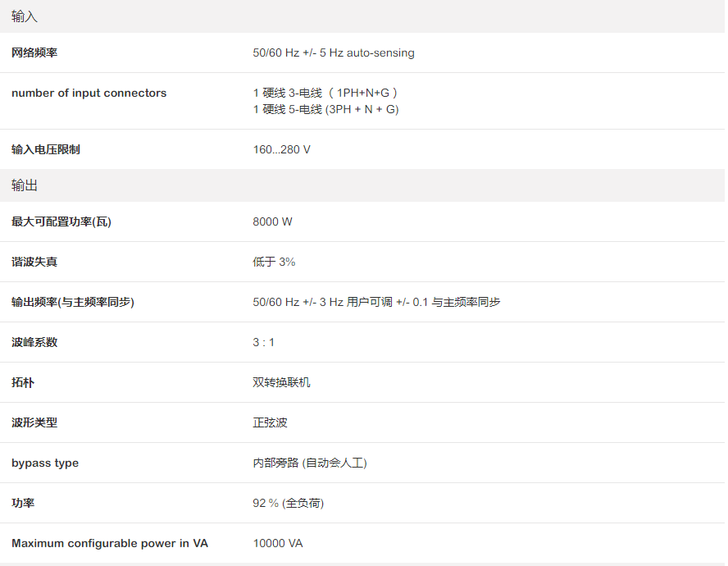Click the 10000 VA value

(x=278, y=544)
